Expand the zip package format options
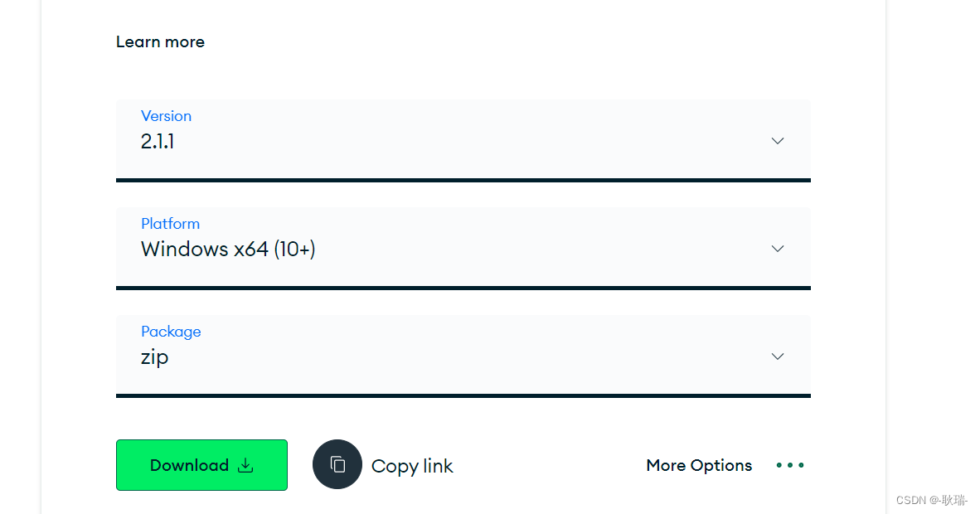This screenshot has width=980, height=514. [464, 356]
